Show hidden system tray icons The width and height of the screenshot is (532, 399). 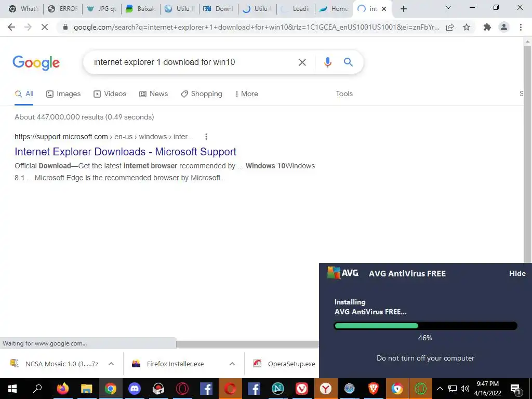coord(440,389)
